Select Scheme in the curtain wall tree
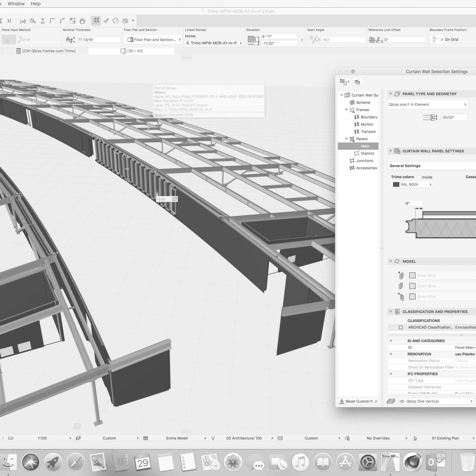The height and width of the screenshot is (476, 476). [x=363, y=102]
